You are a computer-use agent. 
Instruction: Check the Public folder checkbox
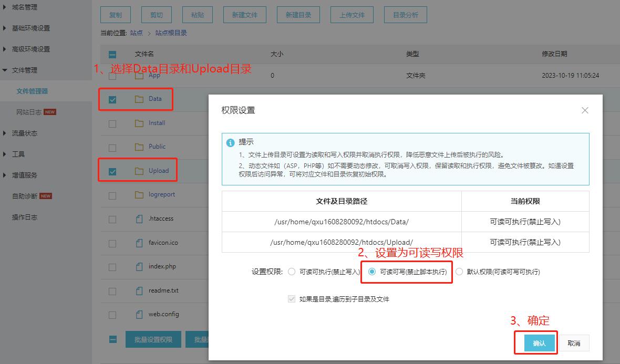(x=112, y=147)
